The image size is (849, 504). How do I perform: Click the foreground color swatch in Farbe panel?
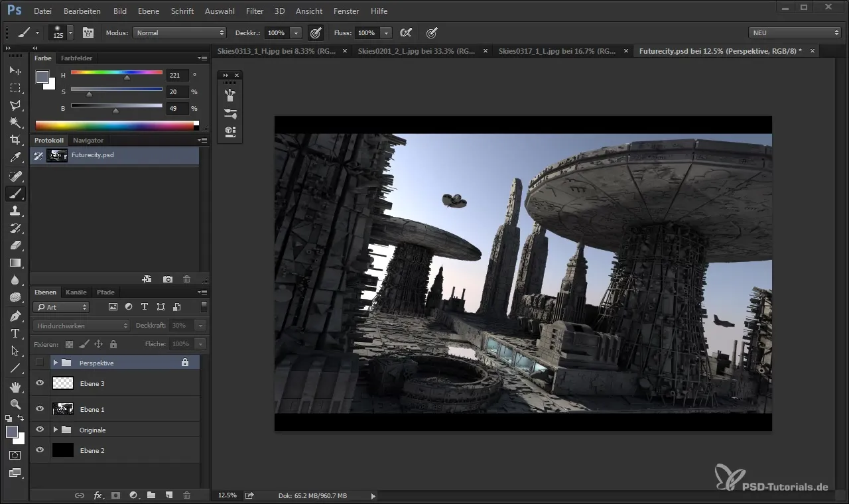click(x=42, y=77)
